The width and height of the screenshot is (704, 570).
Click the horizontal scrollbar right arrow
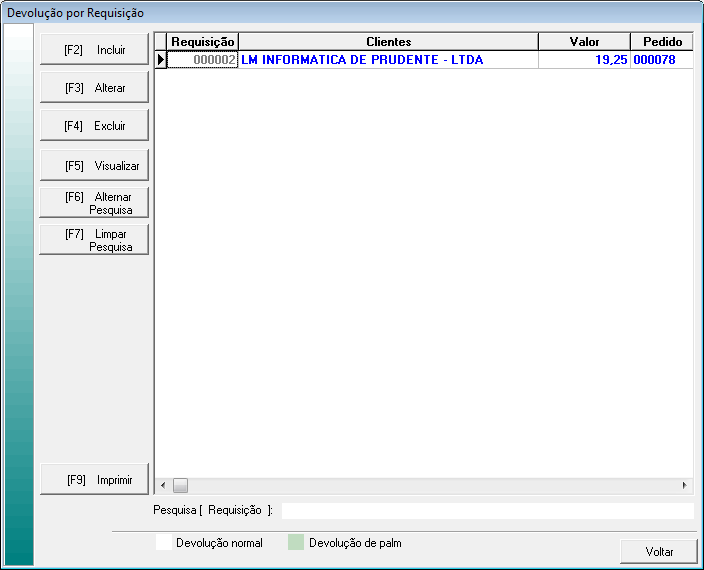click(x=685, y=485)
